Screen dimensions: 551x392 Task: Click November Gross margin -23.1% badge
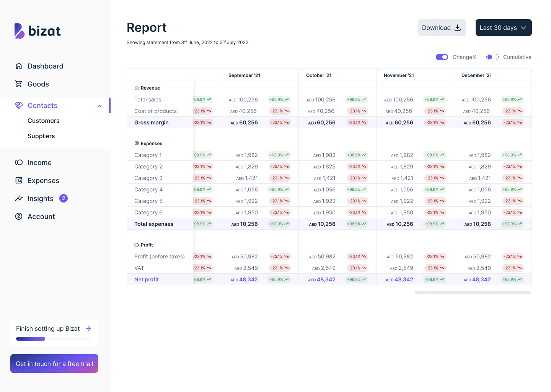(435, 122)
